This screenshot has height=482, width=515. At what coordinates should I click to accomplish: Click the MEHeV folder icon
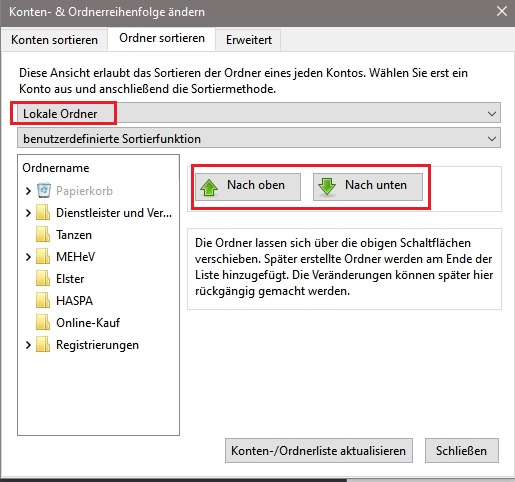[43, 256]
